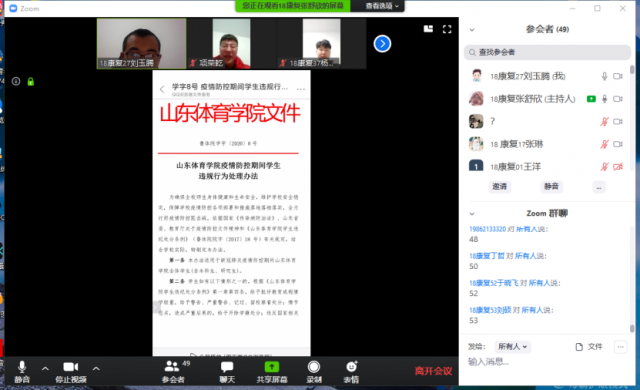The image size is (640, 390).
Task: Click the record icon in bottom toolbar
Action: tap(313, 367)
